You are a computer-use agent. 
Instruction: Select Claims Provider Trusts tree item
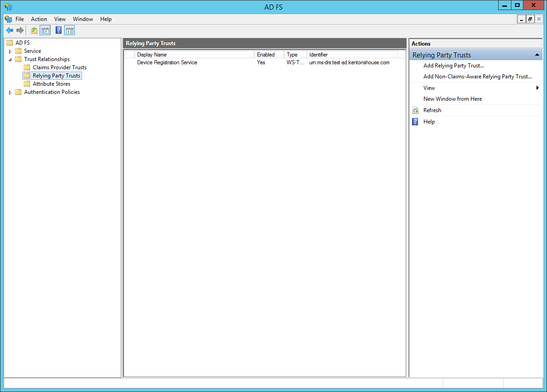(x=60, y=67)
